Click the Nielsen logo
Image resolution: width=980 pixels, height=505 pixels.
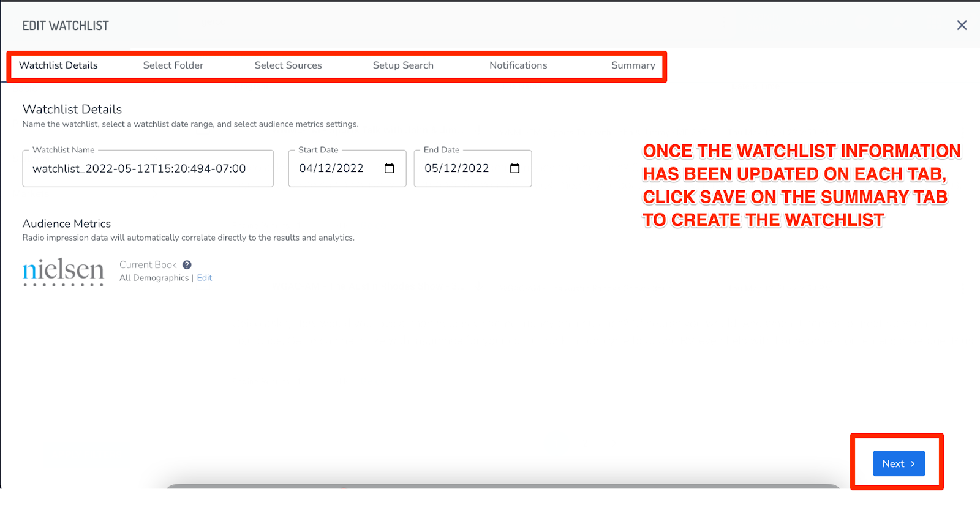click(63, 272)
